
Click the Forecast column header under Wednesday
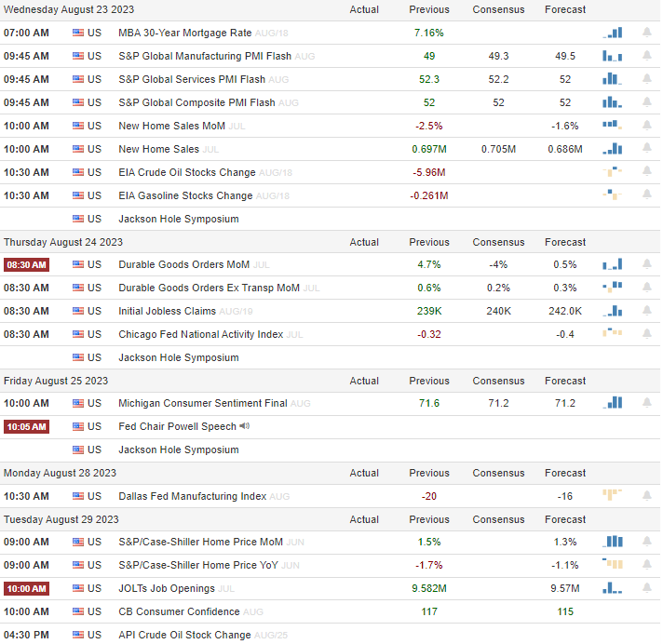tap(565, 9)
